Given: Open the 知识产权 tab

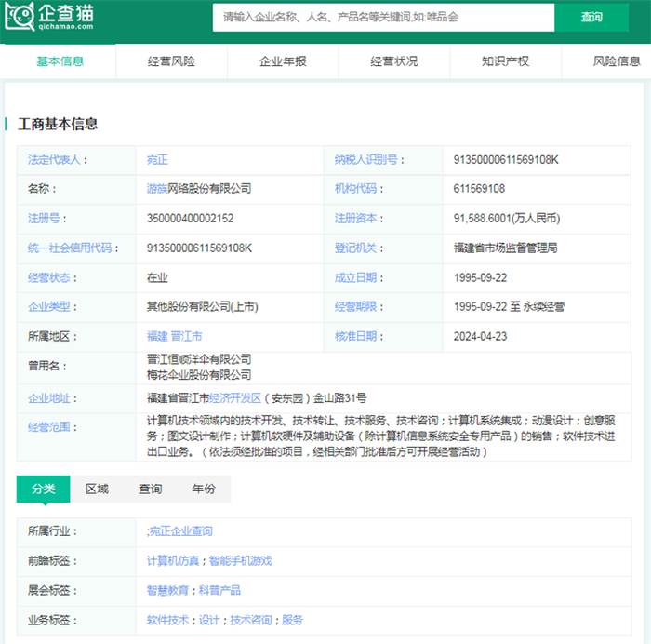Looking at the screenshot, I should coord(505,61).
